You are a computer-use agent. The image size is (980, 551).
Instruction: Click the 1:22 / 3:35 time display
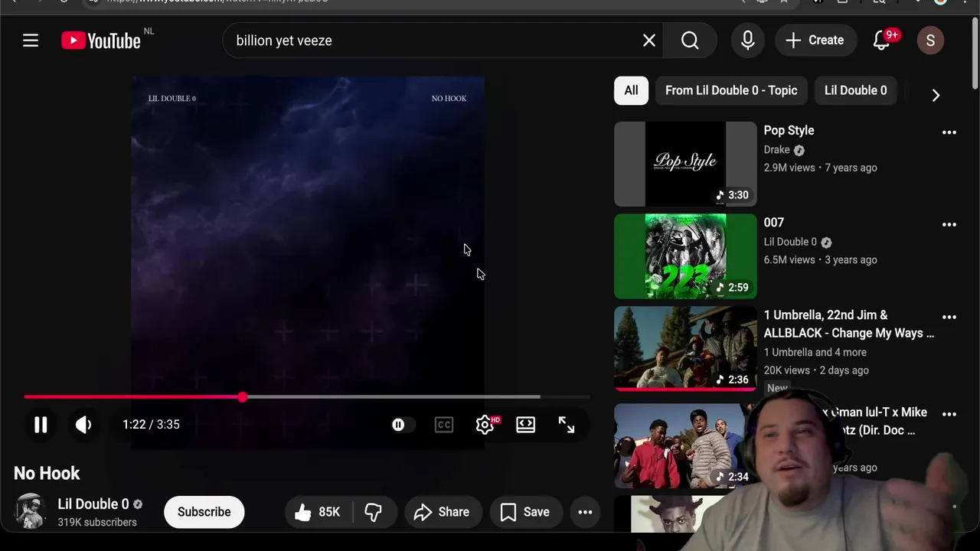tap(151, 425)
